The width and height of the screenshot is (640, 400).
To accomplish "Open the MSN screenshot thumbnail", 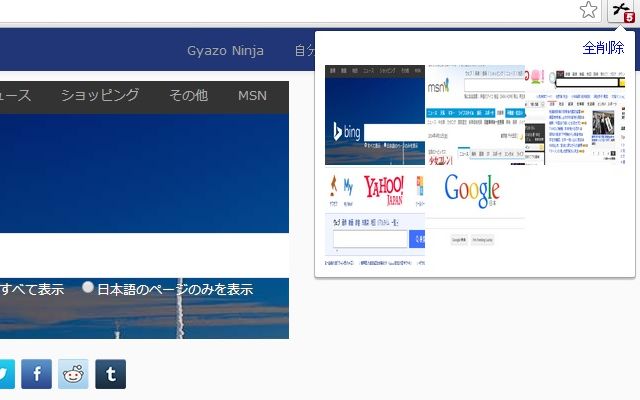I will (475, 115).
